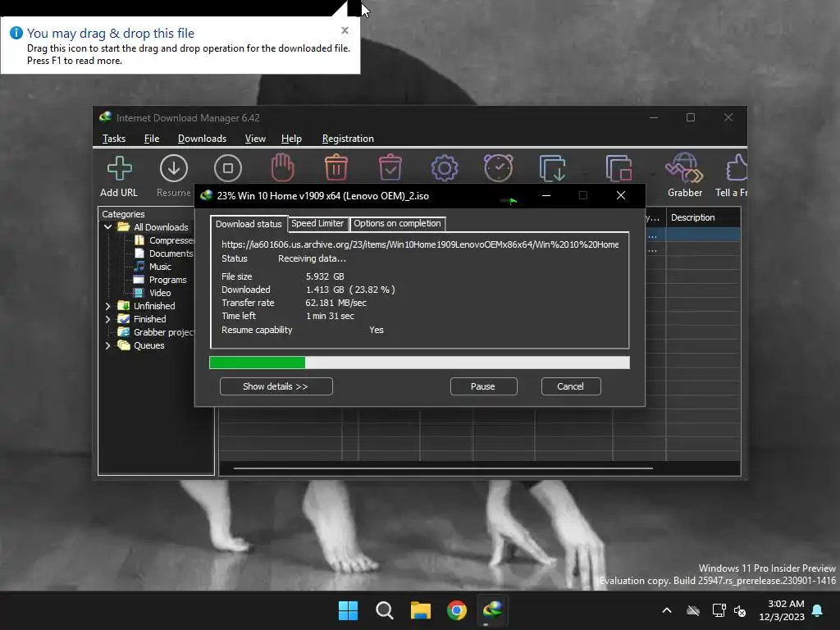Screen dimensions: 840x630
Task: Minimize the download progress dialog
Action: pyautogui.click(x=546, y=195)
